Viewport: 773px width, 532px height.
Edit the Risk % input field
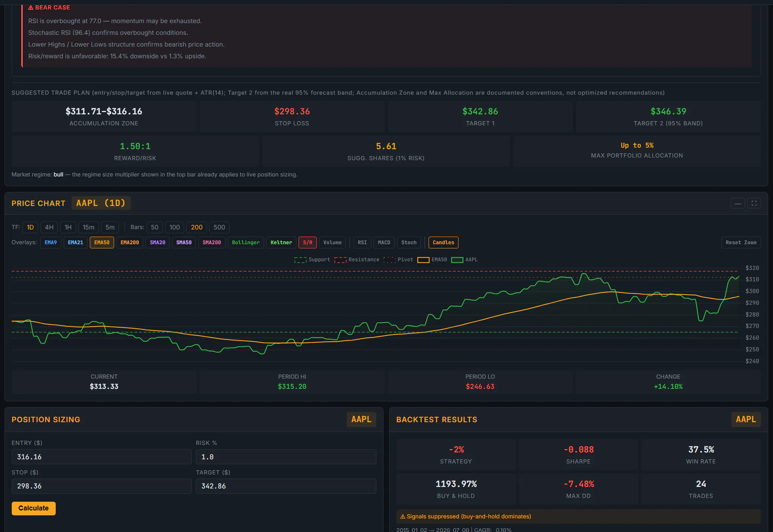286,457
